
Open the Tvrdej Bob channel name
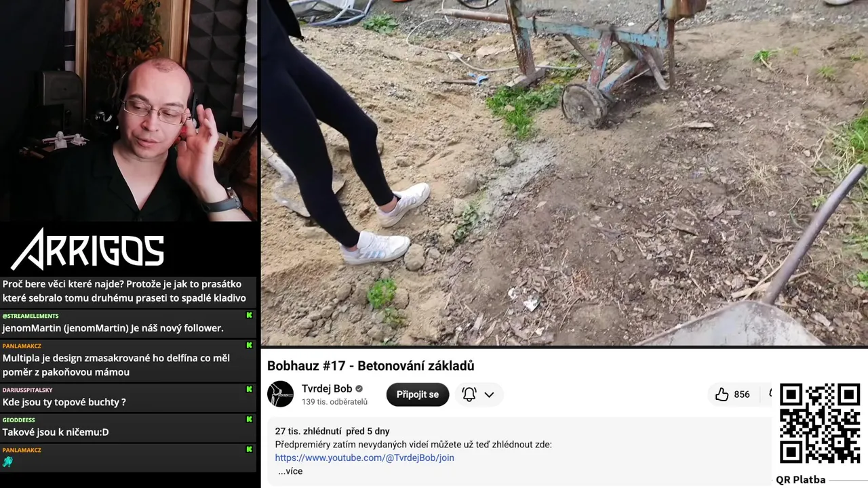pyautogui.click(x=327, y=388)
